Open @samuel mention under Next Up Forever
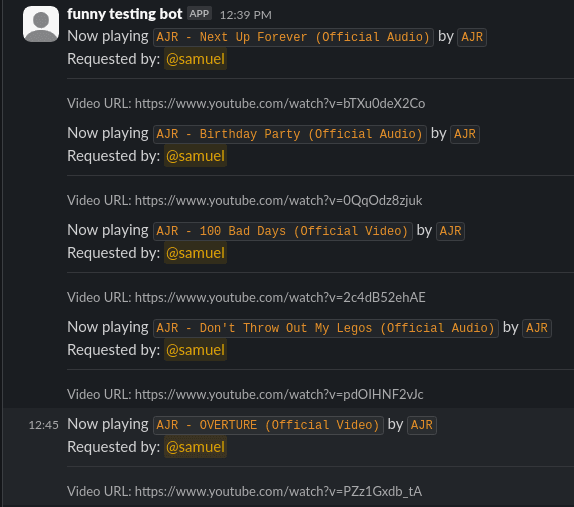The width and height of the screenshot is (574, 507). coord(195,59)
